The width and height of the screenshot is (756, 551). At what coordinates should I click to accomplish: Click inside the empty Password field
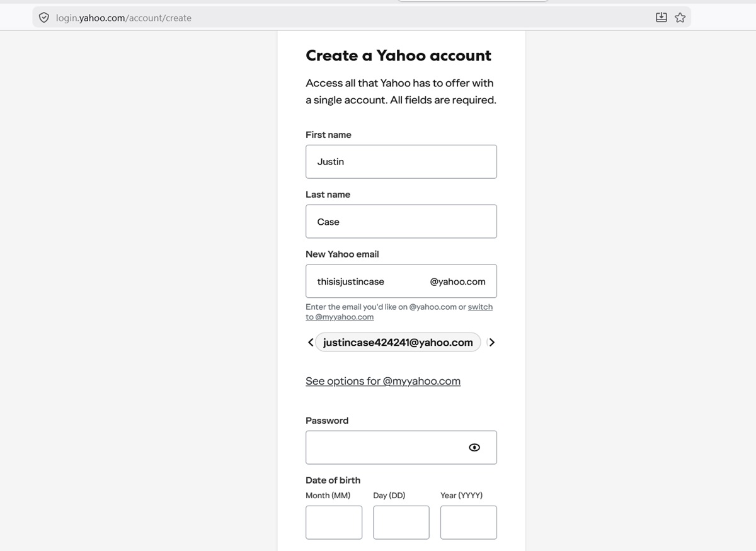(378, 446)
